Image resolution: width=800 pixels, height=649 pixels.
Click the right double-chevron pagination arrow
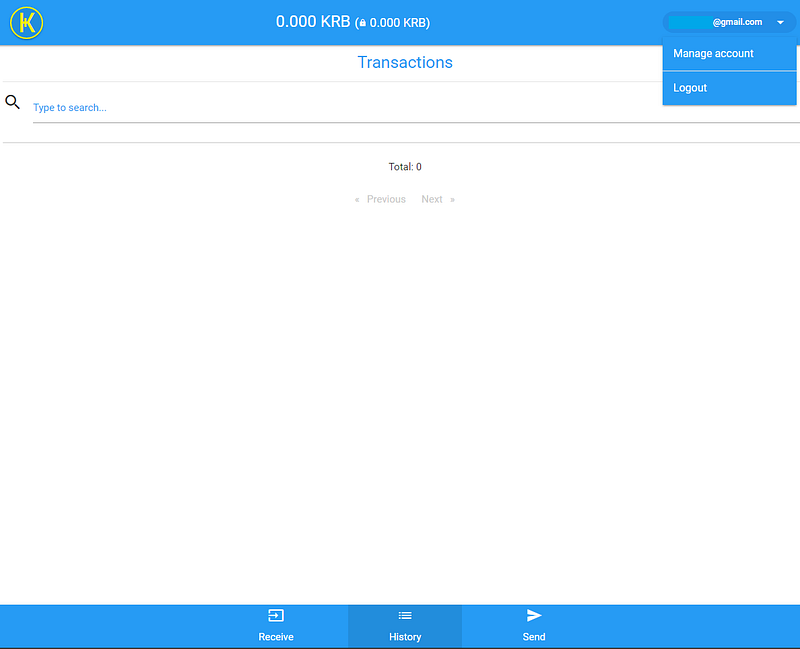[x=452, y=199]
